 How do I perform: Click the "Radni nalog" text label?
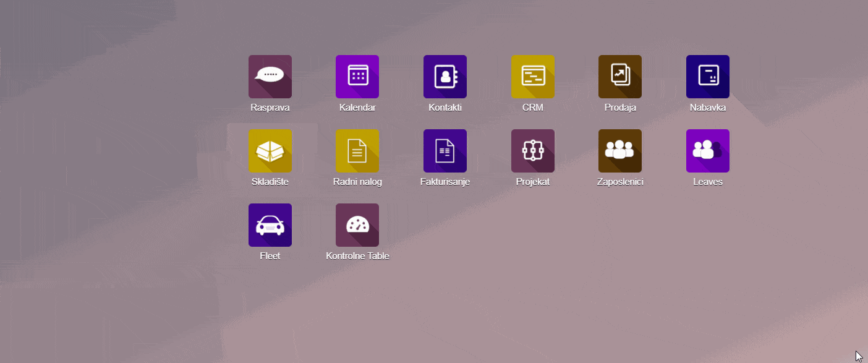[x=357, y=182]
